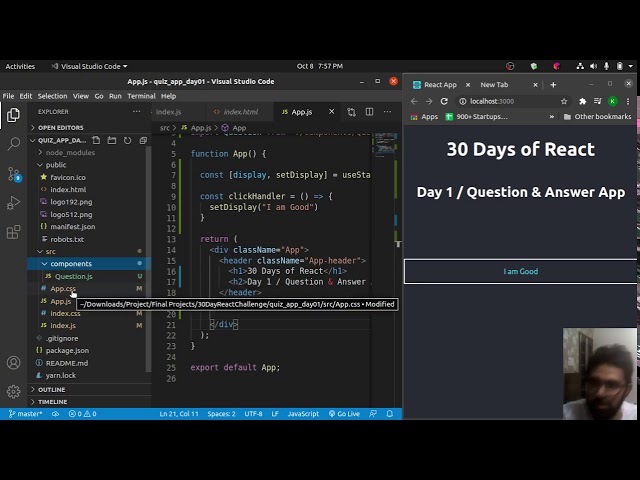Collapse all folders in Explorer
Image resolution: width=640 pixels, height=480 pixels.
point(143,140)
